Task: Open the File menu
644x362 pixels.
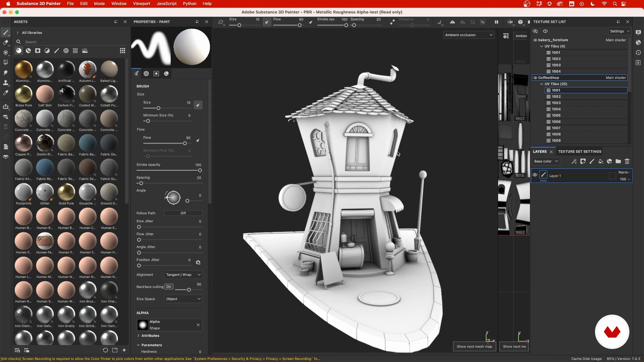Action: [70, 4]
